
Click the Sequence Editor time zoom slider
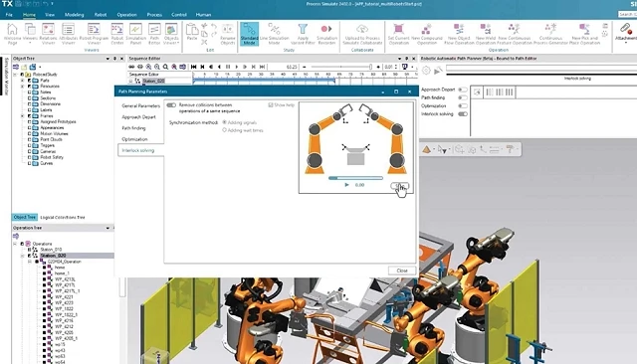click(340, 67)
